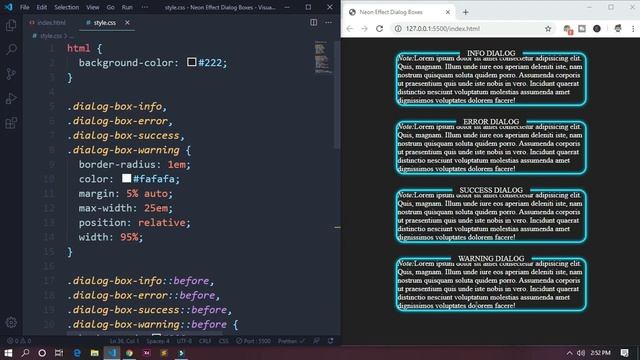640x360 pixels.
Task: Change the CSS language mode
Action: (224, 341)
